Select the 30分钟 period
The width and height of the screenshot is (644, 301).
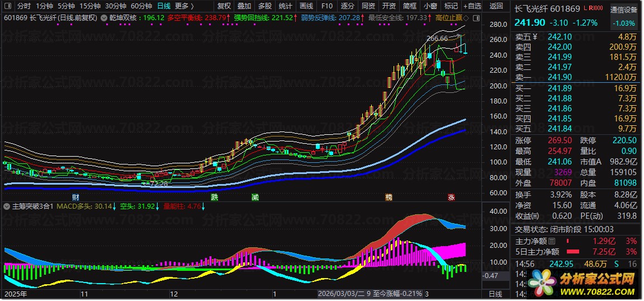(x=115, y=6)
